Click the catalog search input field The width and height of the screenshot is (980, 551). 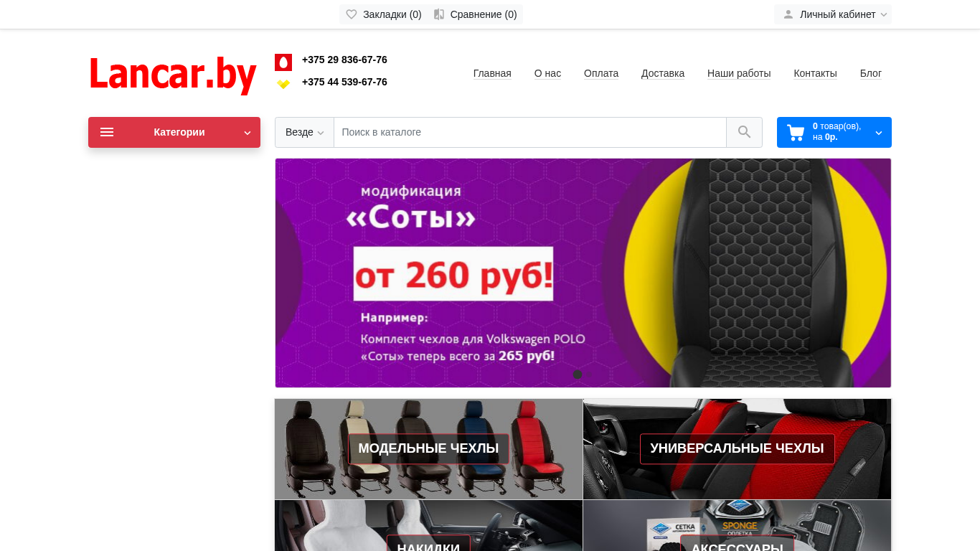530,132
